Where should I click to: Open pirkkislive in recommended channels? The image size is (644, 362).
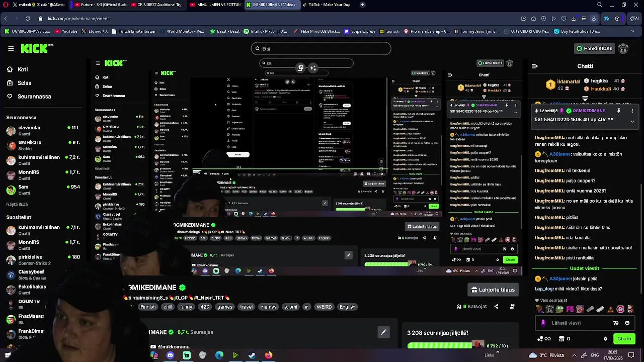[x=43, y=259]
